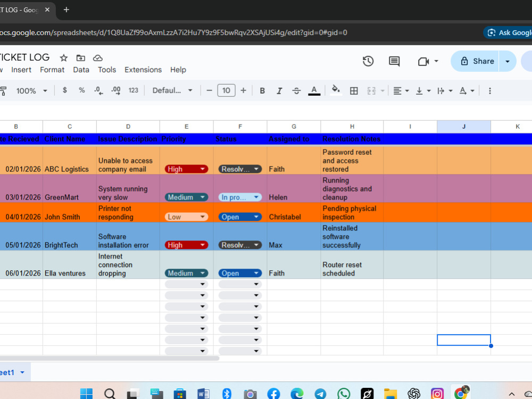Click the font size field
The image size is (532, 399).
[226, 90]
